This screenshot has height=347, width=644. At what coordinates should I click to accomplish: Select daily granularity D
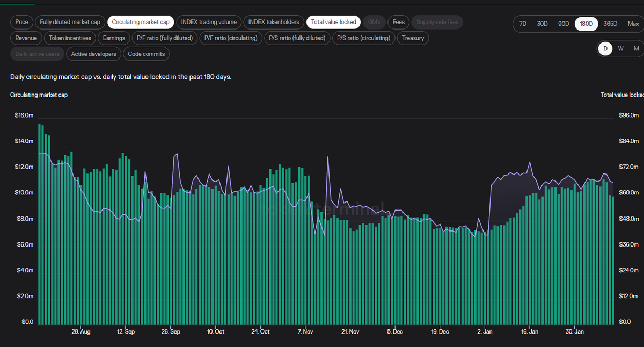605,48
